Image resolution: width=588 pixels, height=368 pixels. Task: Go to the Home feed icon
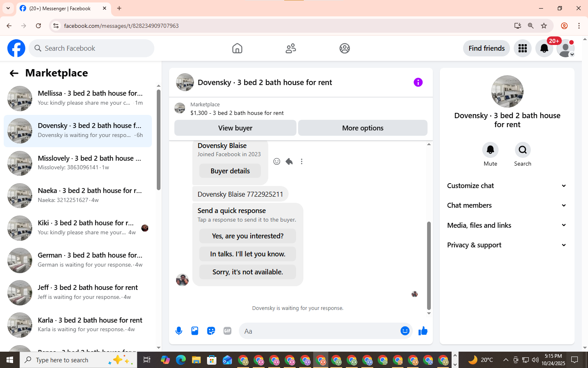point(237,48)
